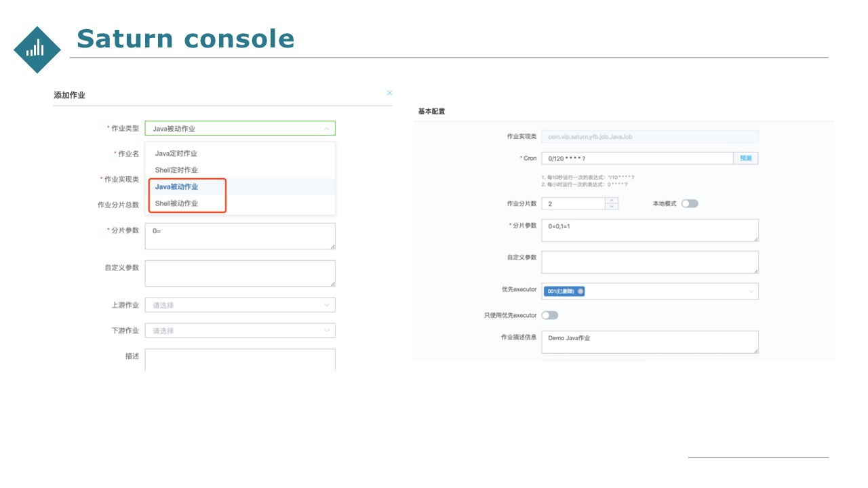Screen dimensions: 868x488
Task: Open the 下游作业 dropdown
Action: (240, 331)
